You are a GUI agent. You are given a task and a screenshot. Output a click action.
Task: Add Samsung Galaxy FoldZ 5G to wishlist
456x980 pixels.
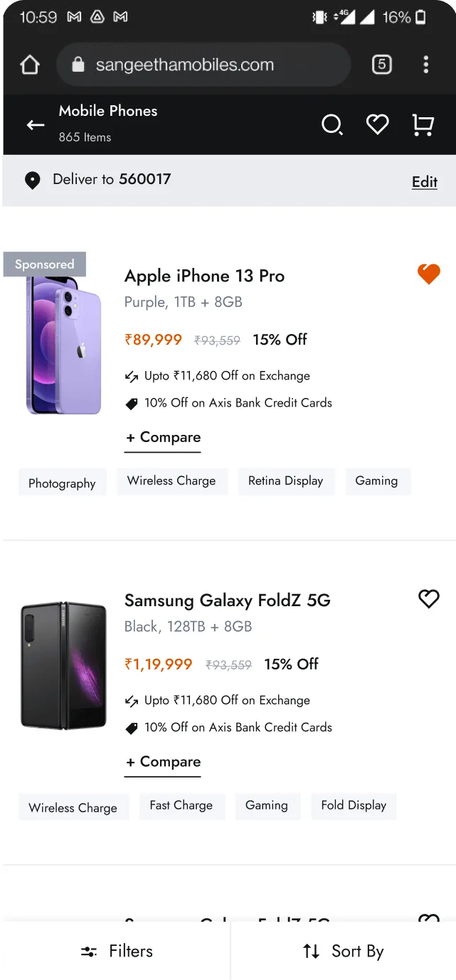pyautogui.click(x=428, y=599)
